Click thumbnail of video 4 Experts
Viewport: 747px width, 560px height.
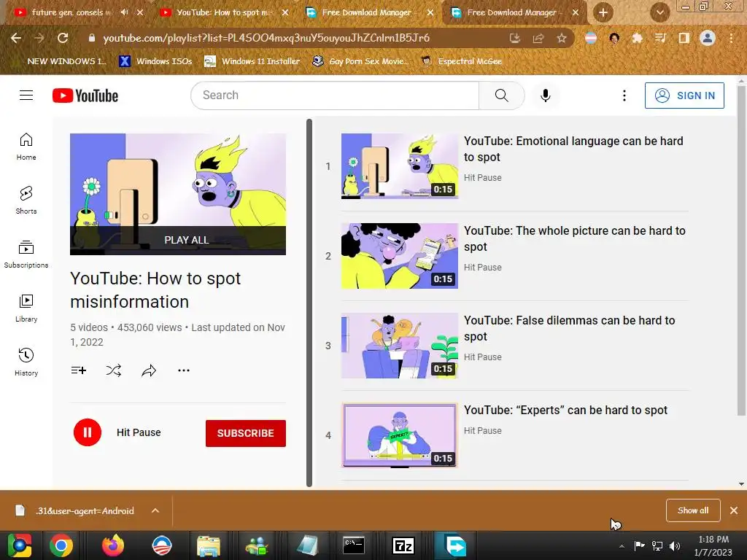click(x=400, y=435)
